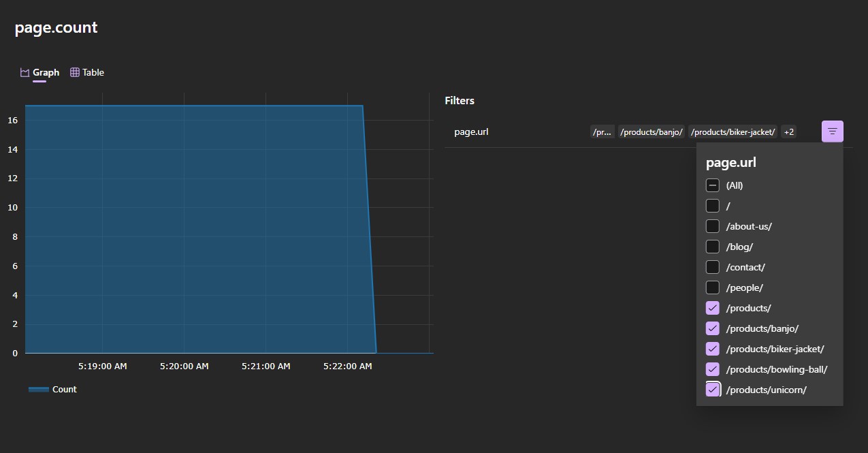Click the Filters heading
Screen dimensions: 868x453
pyautogui.click(x=460, y=100)
